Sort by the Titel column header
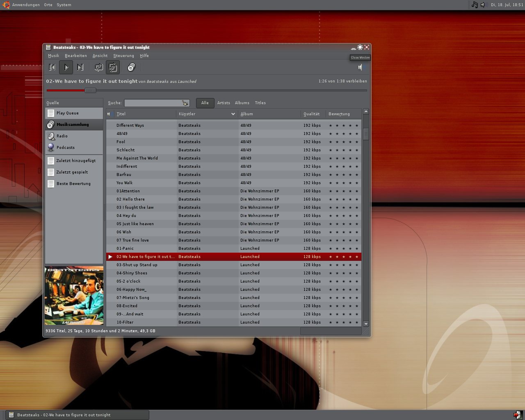The height and width of the screenshot is (420, 525). point(145,114)
